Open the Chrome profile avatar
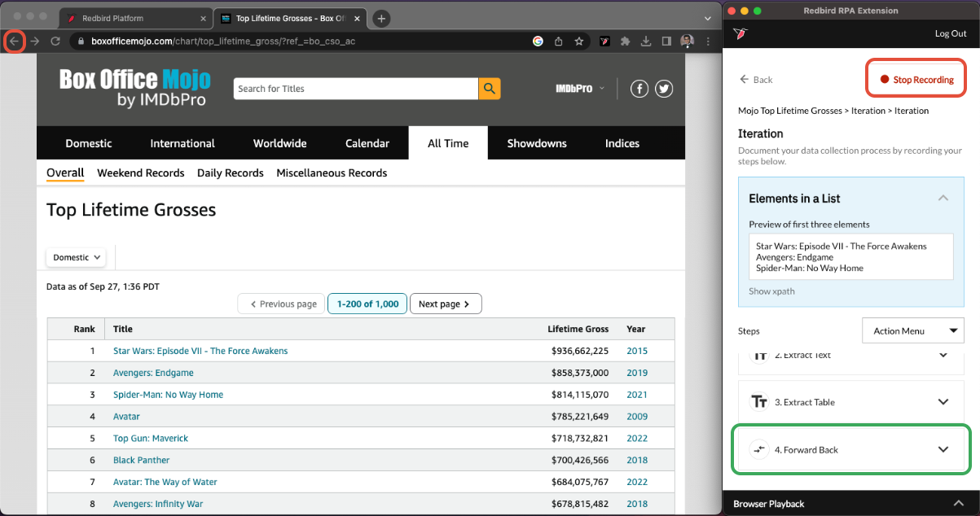This screenshot has width=980, height=516. 687,41
